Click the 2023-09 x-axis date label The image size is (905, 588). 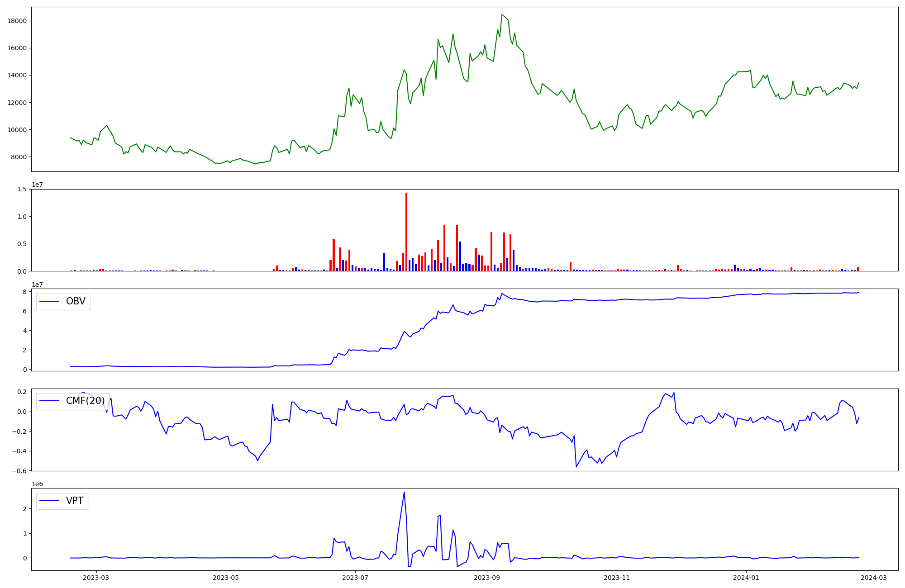coord(487,578)
